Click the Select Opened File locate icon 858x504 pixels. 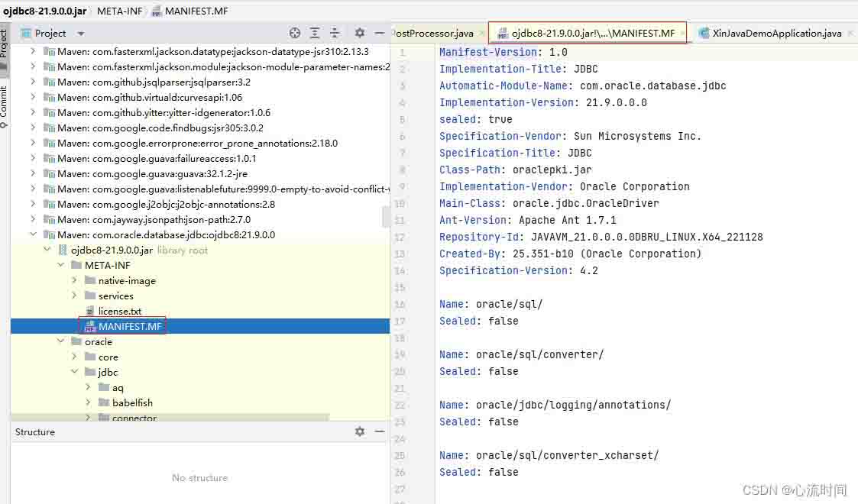(295, 33)
